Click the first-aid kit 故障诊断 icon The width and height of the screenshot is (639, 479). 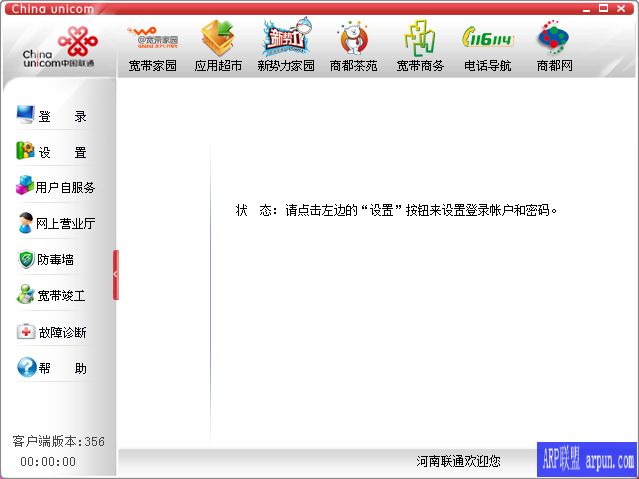[x=26, y=331]
